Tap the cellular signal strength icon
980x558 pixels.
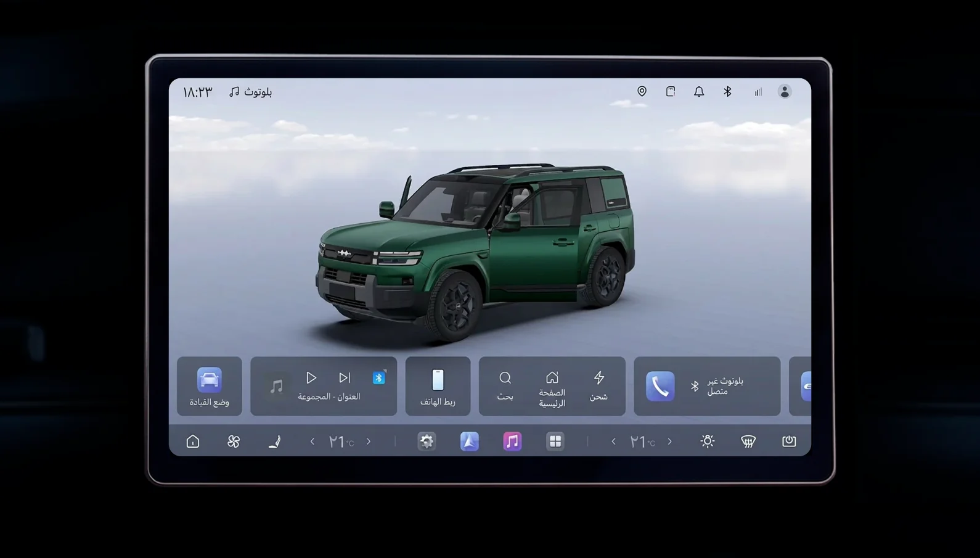[757, 92]
